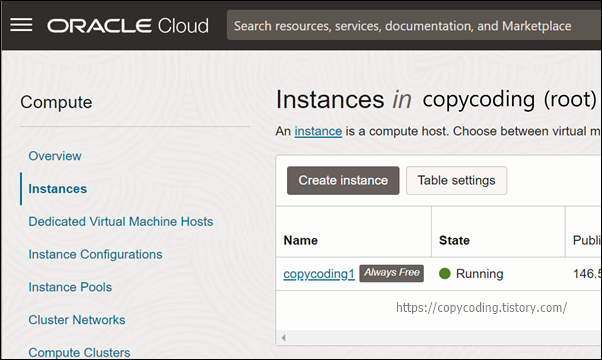
Task: Open the hamburger navigation menu
Action: (21, 25)
